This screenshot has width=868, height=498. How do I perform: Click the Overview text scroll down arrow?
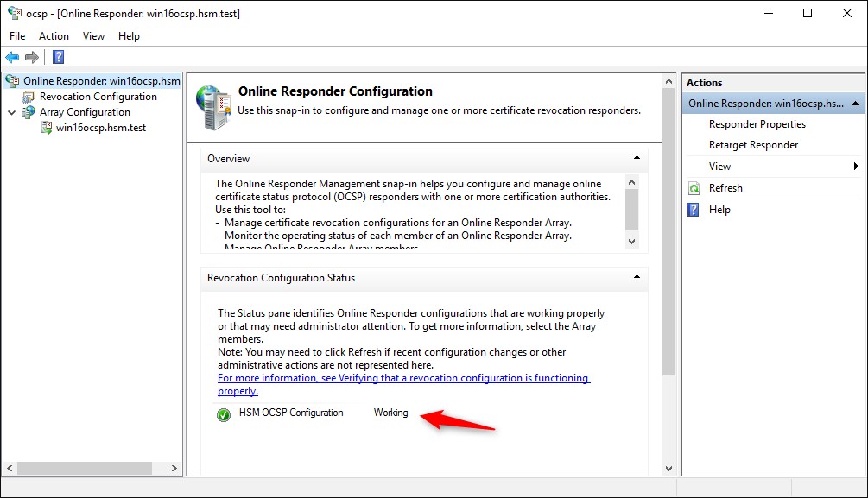(x=631, y=242)
